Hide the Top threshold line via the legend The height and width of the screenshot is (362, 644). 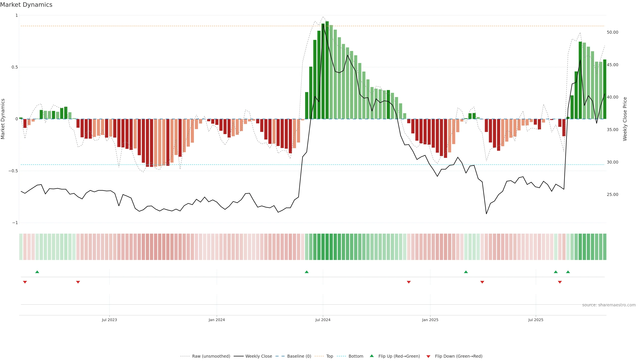330,356
